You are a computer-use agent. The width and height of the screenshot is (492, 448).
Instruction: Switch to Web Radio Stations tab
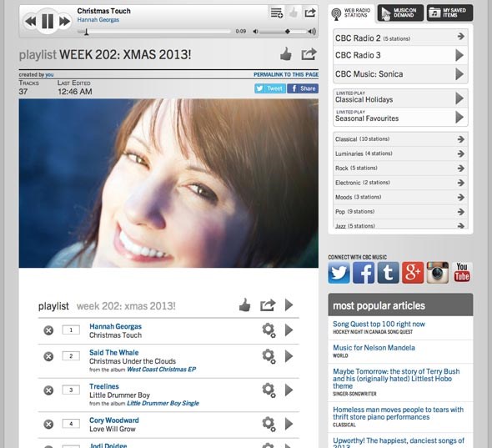(351, 13)
